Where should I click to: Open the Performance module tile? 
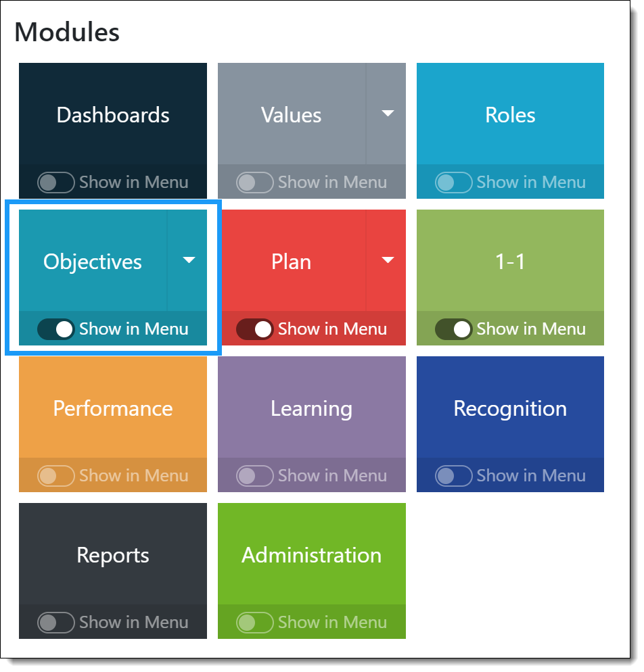point(113,408)
